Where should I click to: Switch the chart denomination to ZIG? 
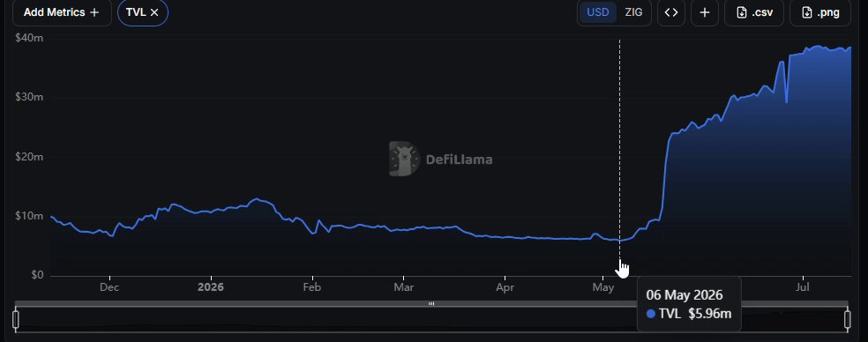point(634,12)
